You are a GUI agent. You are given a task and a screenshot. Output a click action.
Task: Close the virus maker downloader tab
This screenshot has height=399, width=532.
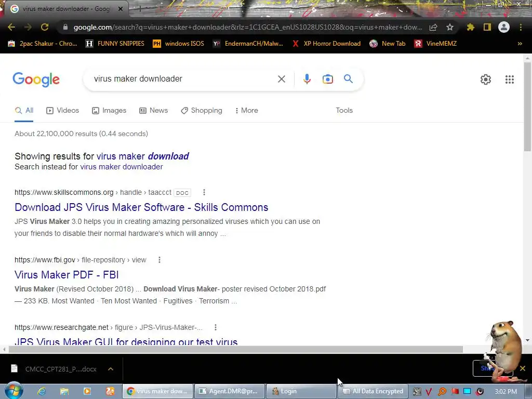click(x=121, y=9)
